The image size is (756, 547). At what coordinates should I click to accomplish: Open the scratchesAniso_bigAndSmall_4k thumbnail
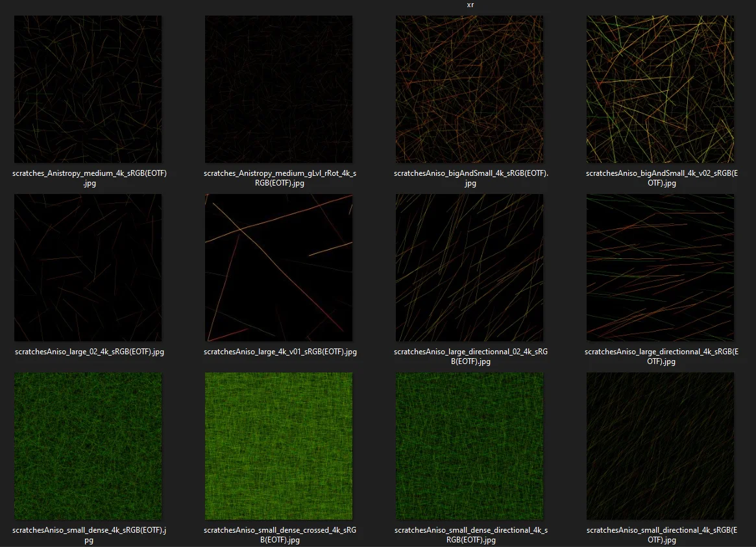point(469,89)
